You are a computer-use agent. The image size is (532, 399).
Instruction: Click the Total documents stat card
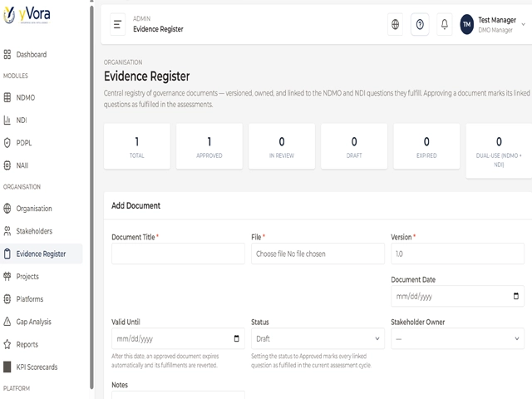click(136, 146)
